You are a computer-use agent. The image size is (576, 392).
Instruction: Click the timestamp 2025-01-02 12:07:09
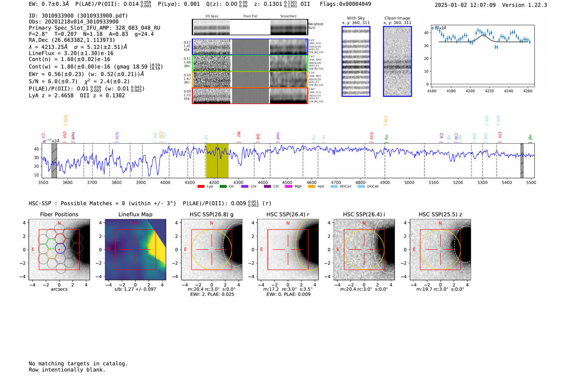point(465,5)
